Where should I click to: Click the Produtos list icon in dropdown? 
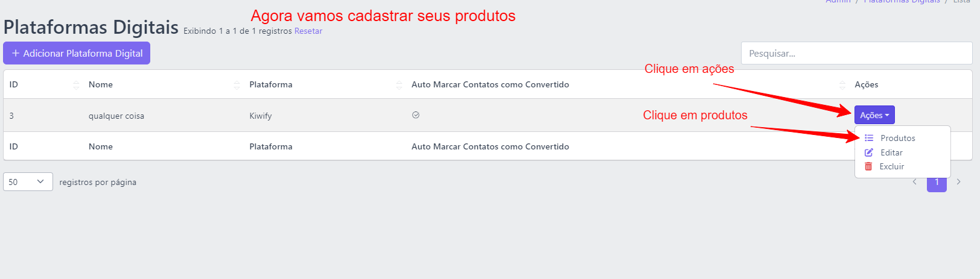click(869, 138)
